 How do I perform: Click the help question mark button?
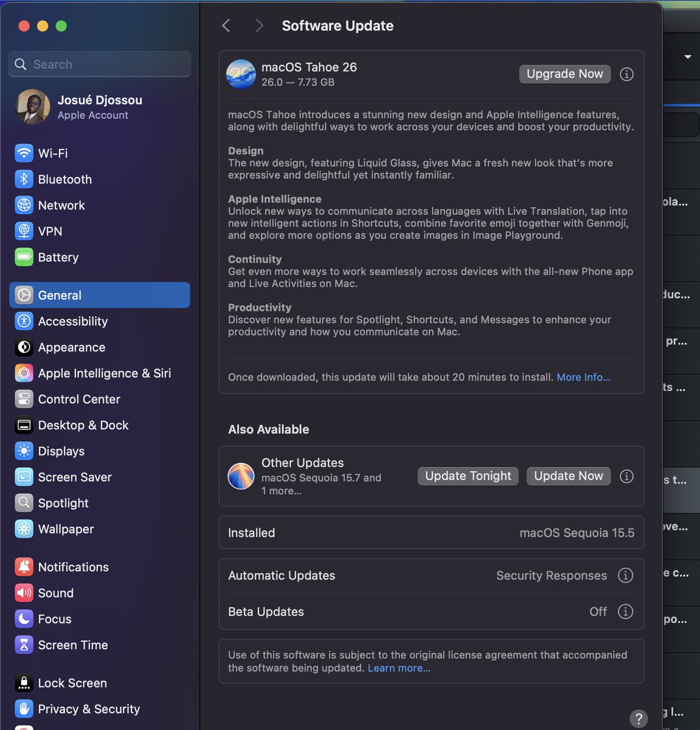click(x=639, y=718)
